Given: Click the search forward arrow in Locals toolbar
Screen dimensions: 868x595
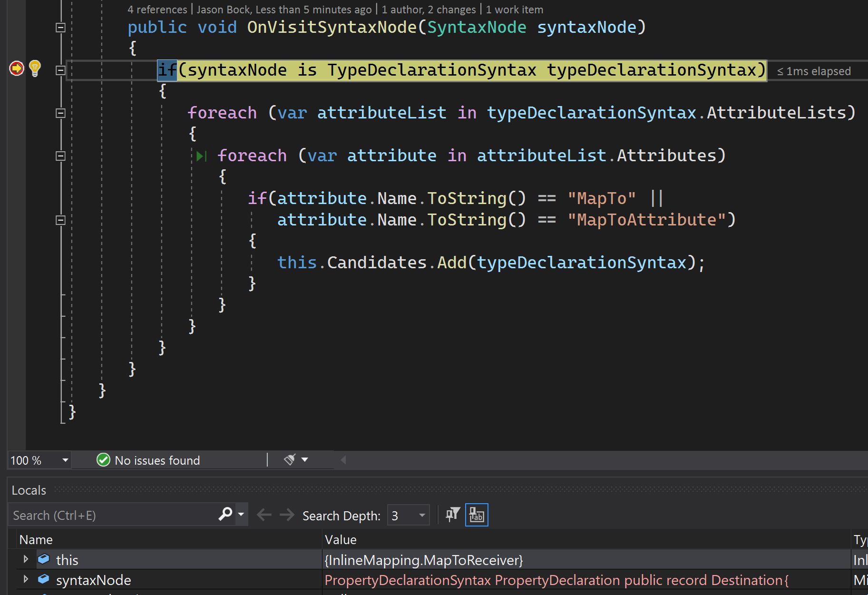Looking at the screenshot, I should click(286, 514).
